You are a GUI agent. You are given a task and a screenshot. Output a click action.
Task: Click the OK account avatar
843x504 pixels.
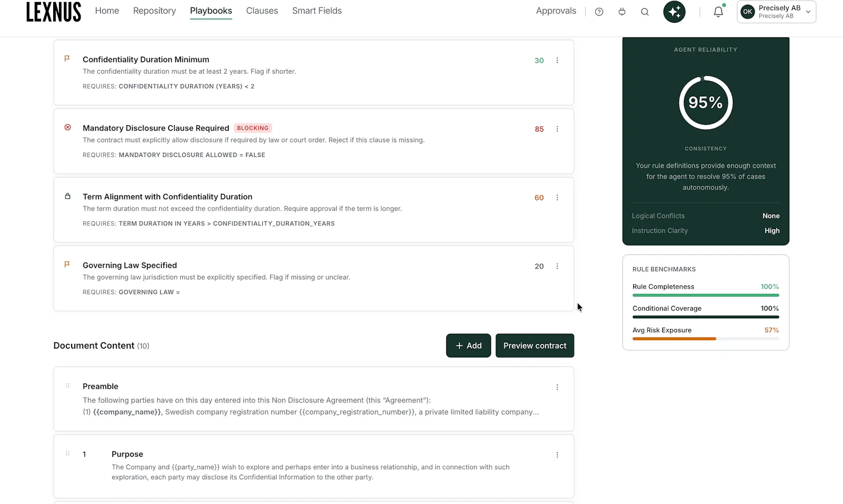pyautogui.click(x=748, y=12)
